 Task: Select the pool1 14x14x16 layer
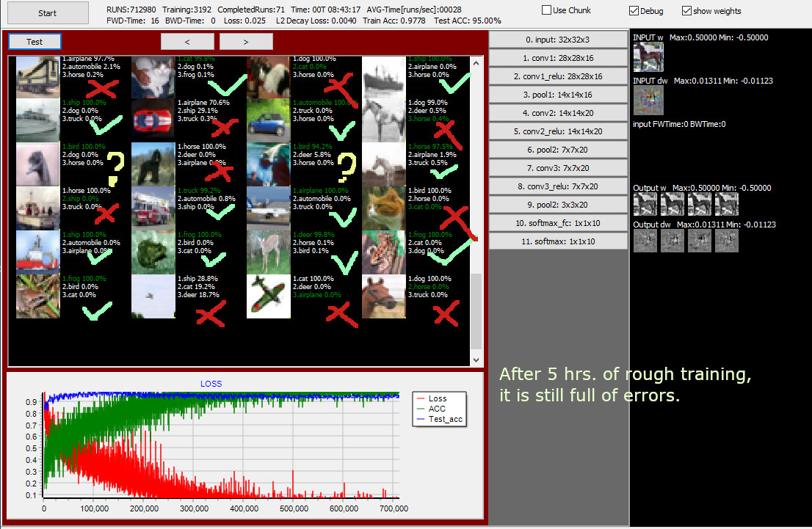click(x=558, y=95)
